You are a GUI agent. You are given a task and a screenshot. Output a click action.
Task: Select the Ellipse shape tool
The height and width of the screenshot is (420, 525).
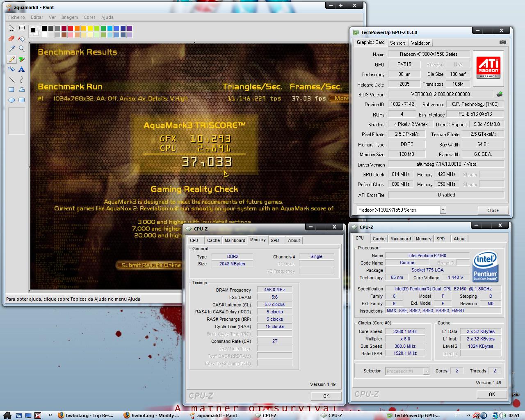pos(11,100)
